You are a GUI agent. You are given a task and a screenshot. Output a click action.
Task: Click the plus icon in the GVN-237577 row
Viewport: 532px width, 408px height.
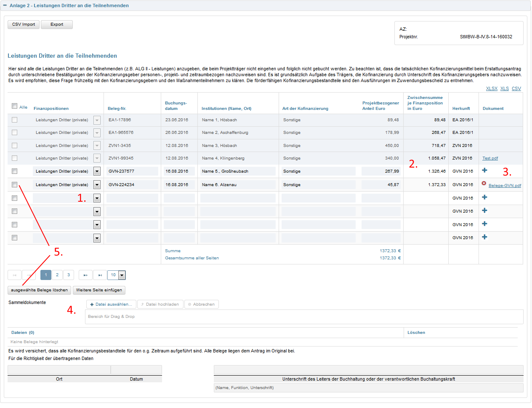coord(484,171)
